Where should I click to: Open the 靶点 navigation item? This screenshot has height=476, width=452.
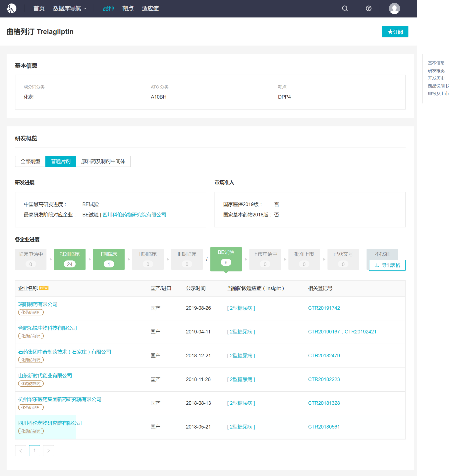click(x=128, y=8)
